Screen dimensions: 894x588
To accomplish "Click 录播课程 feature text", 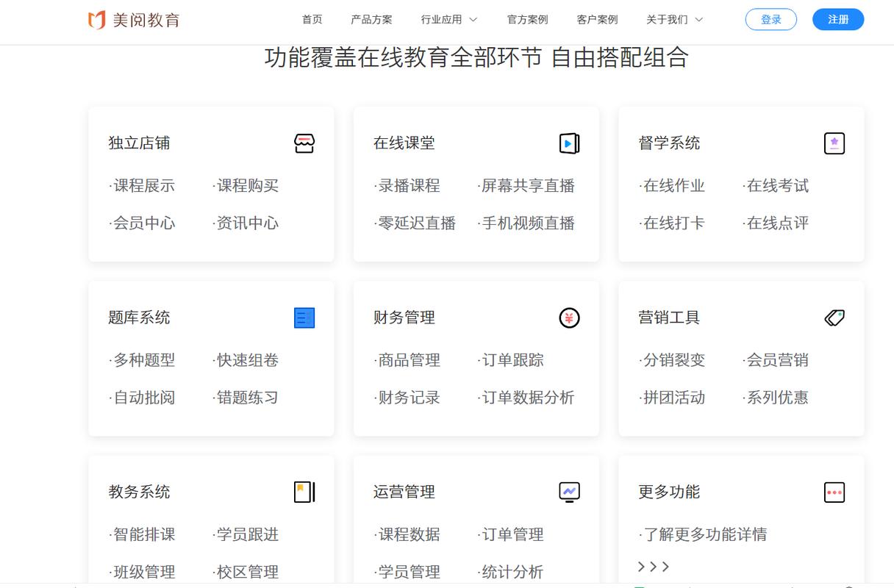I will 407,186.
